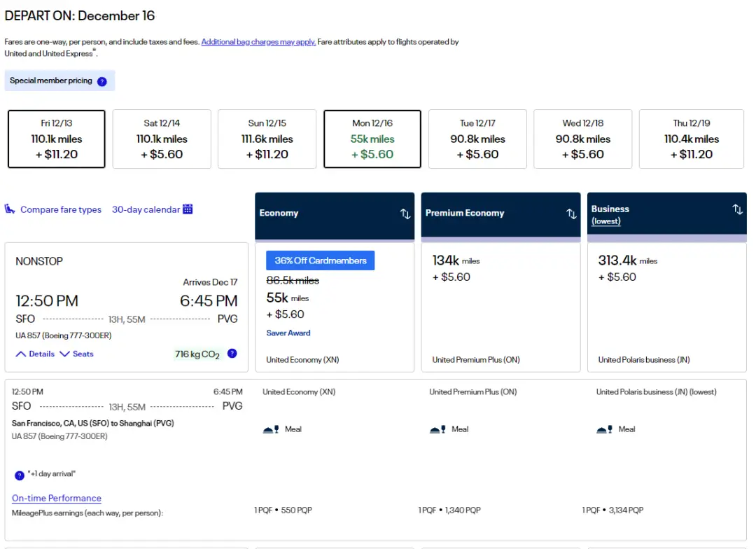Open Additional bag charges may apply link

[258, 42]
